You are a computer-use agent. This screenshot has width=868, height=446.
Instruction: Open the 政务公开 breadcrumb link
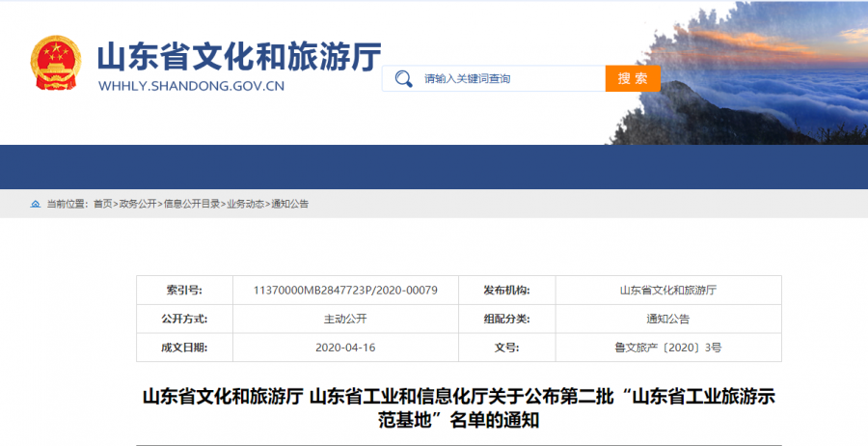[x=138, y=204]
